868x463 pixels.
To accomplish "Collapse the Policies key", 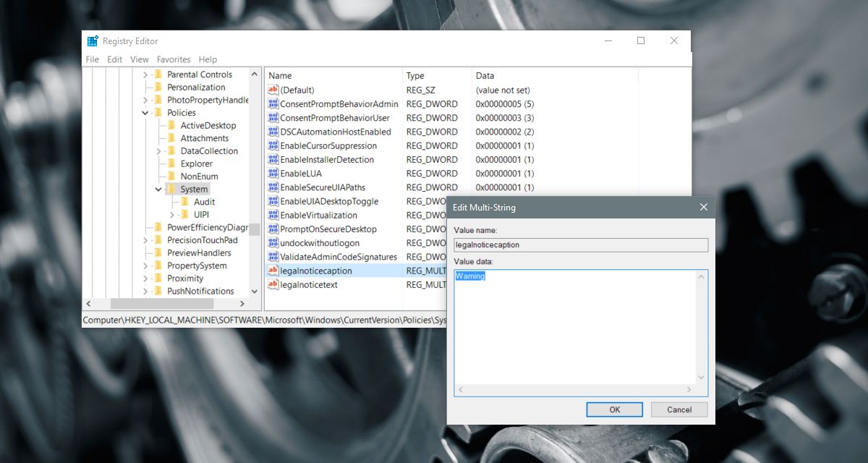I will [145, 113].
